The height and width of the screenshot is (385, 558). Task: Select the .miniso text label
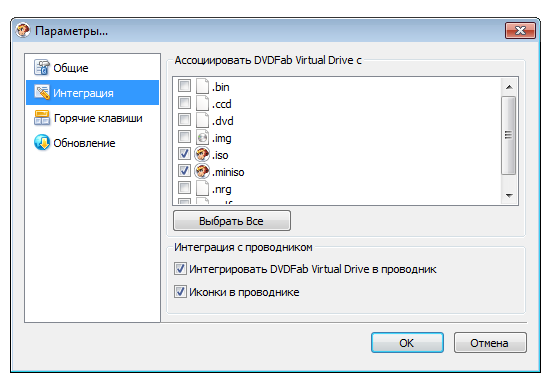click(228, 172)
